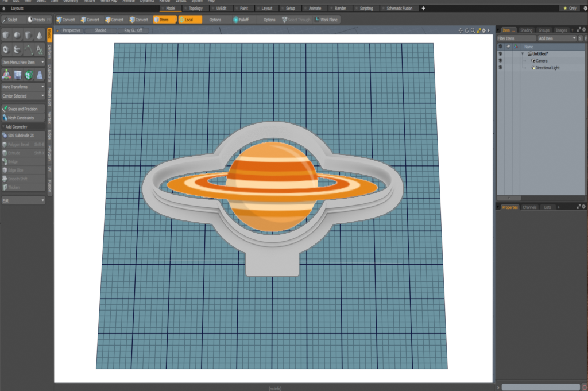Toggle visibility eye for Camera item
The width and height of the screenshot is (588, 391).
500,60
